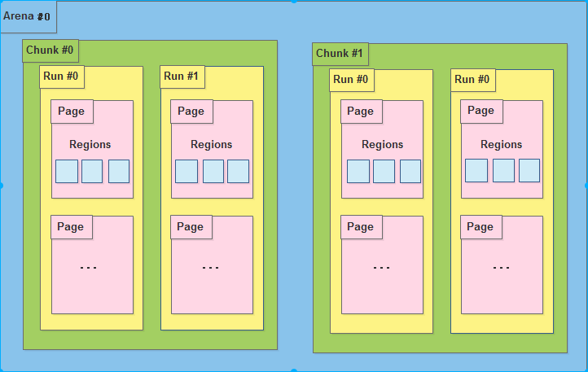Image resolution: width=588 pixels, height=372 pixels.
Task: Select the last region square in Chunk #0's Run #0
Action: click(119, 172)
